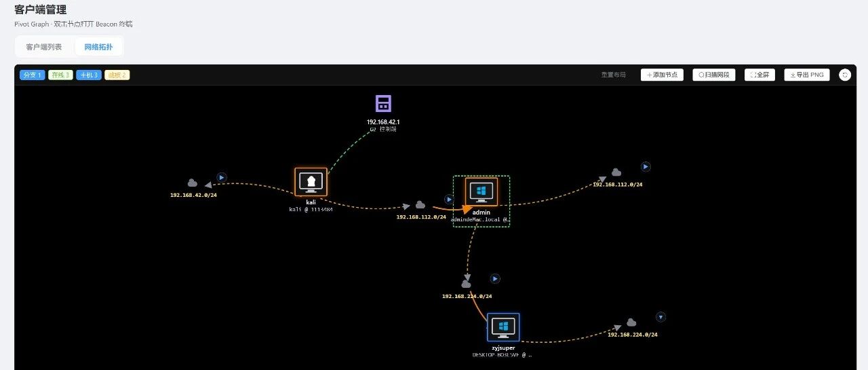Click the zyjsuper node name label
The width and height of the screenshot is (868, 370).
click(503, 348)
